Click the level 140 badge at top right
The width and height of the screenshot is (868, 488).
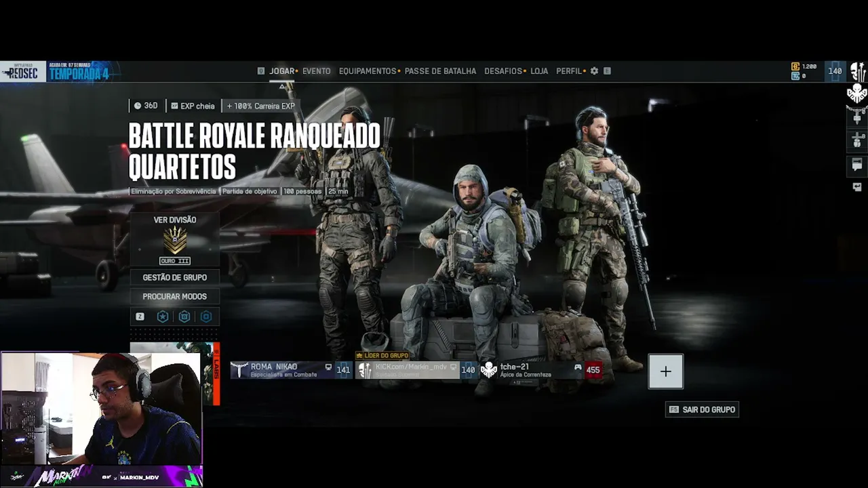pyautogui.click(x=835, y=71)
